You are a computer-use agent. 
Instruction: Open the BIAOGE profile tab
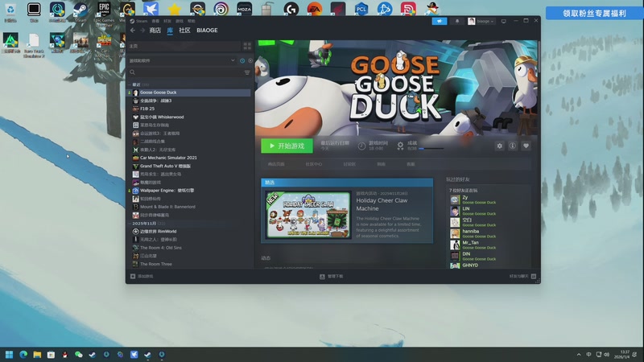[207, 31]
